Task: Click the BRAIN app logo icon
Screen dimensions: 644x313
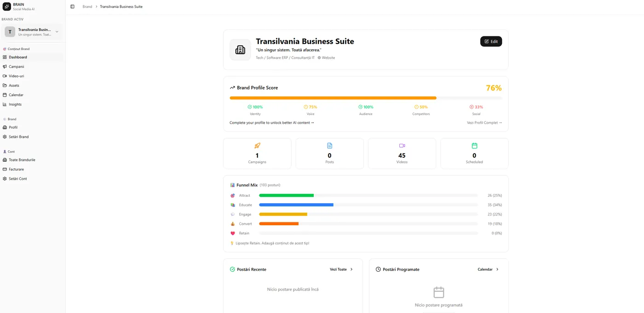Action: click(x=7, y=6)
